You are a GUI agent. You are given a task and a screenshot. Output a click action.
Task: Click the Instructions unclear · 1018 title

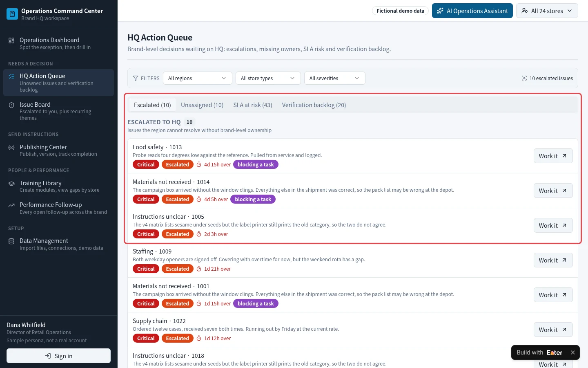(168, 356)
